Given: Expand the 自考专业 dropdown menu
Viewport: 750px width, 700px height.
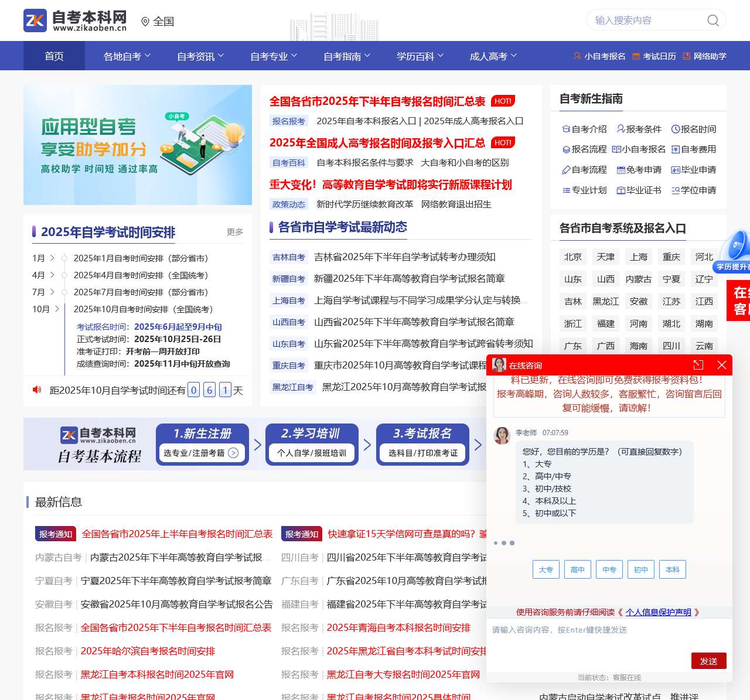Looking at the screenshot, I should click(x=274, y=56).
